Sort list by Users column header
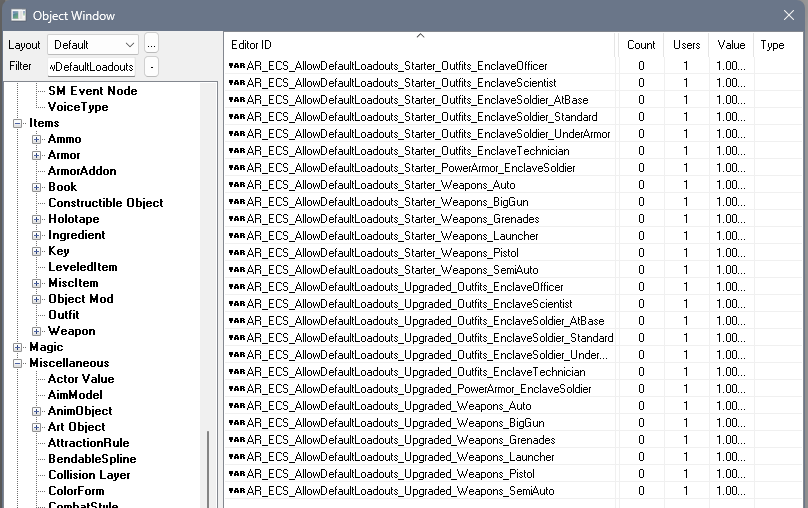Screen dimensions: 808x508 (x=686, y=45)
